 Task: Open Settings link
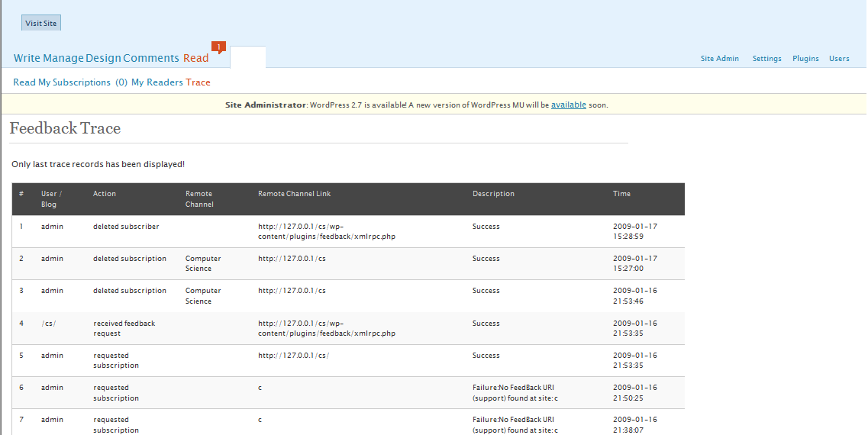[x=766, y=59]
